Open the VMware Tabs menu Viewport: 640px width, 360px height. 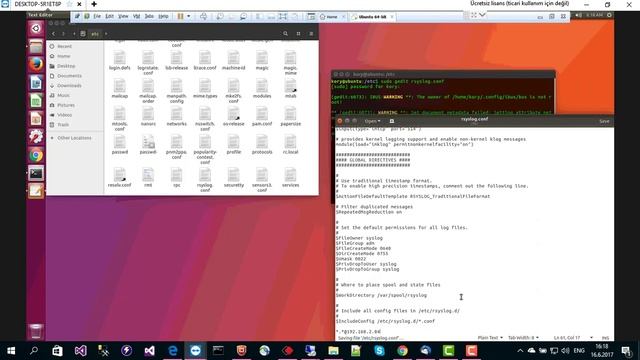click(x=149, y=16)
